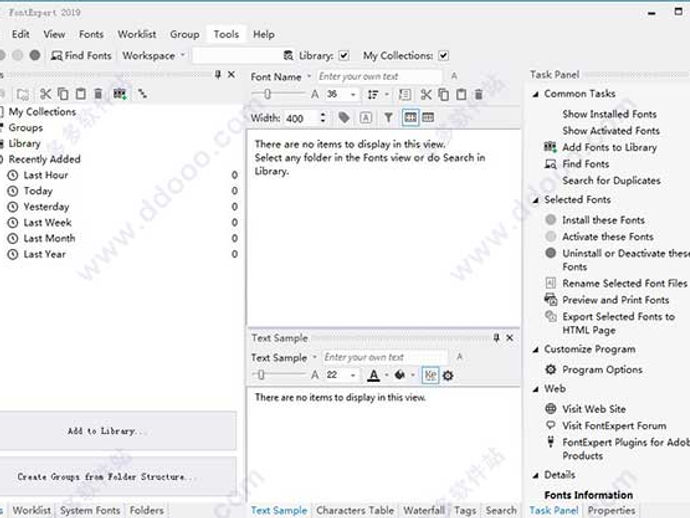Open the Workspace dropdown

(153, 55)
